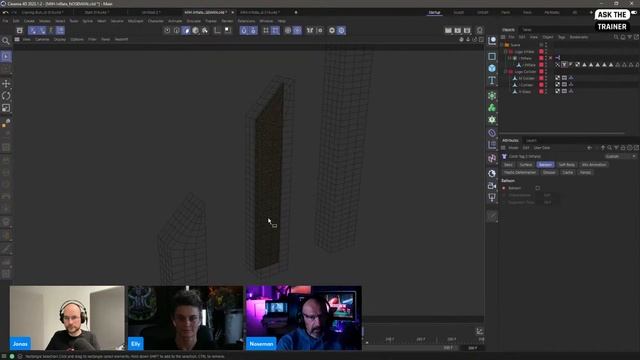Viewport: 640px width, 360px height.
Task: Switch to the Surface tab of Cloth tag
Action: click(x=526, y=164)
